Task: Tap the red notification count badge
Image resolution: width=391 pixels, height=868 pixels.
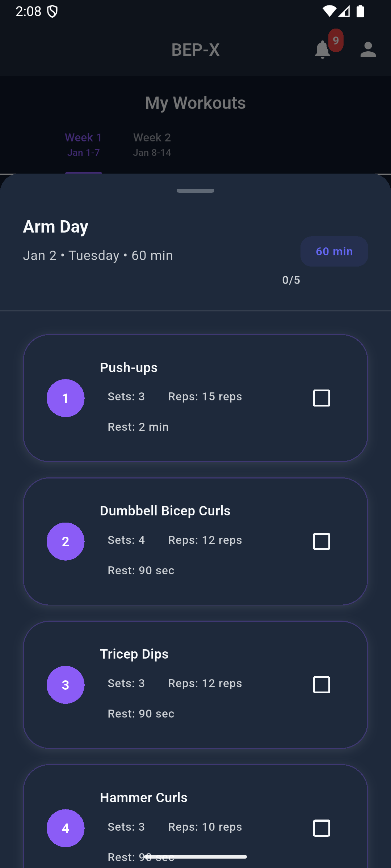Action: click(x=336, y=40)
